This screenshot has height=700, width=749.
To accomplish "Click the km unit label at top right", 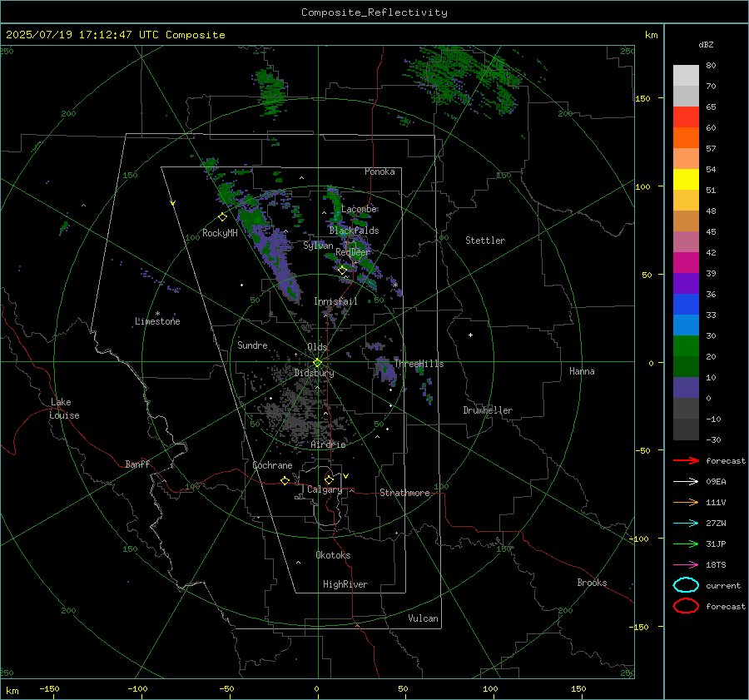I will [651, 35].
